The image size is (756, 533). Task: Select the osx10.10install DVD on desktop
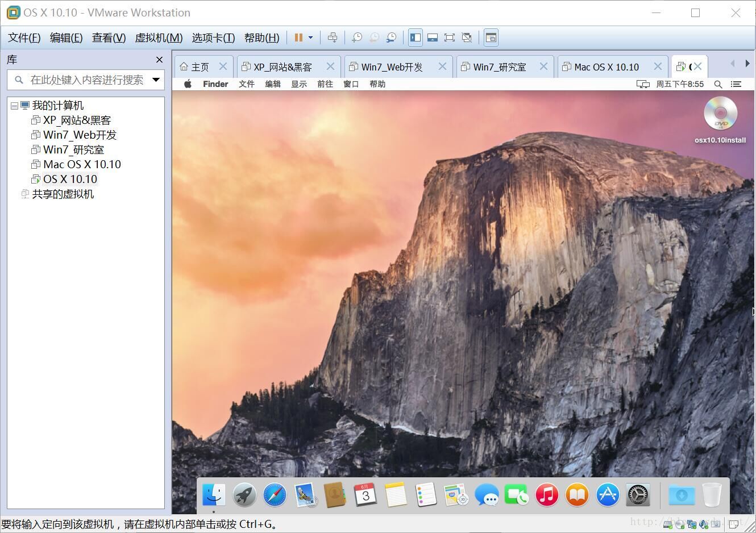point(720,119)
